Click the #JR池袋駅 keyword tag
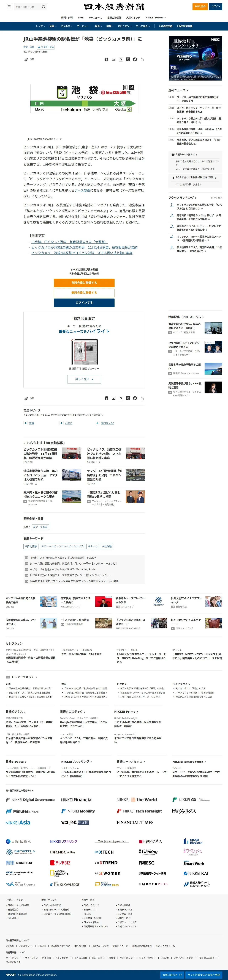Screen dimensions: 228x980 [31, 546]
